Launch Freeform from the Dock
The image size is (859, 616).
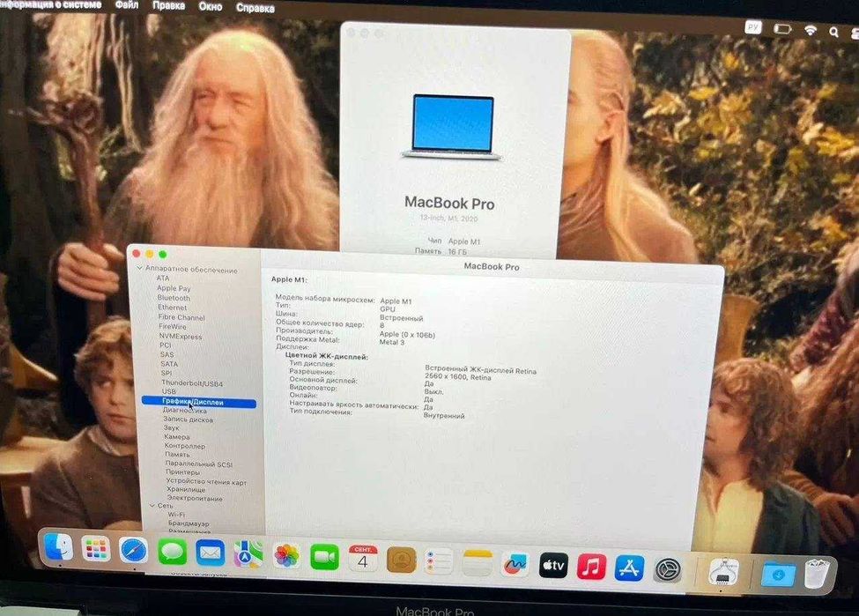tap(515, 565)
